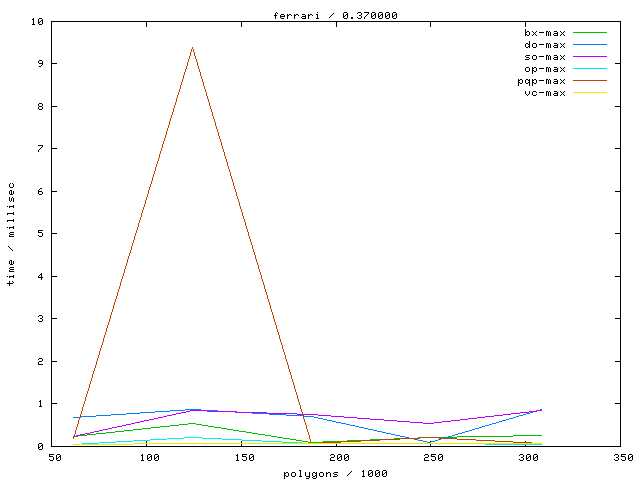The image size is (640, 480).
Task: Click the green line sample beside bx-max
Action: click(x=590, y=33)
